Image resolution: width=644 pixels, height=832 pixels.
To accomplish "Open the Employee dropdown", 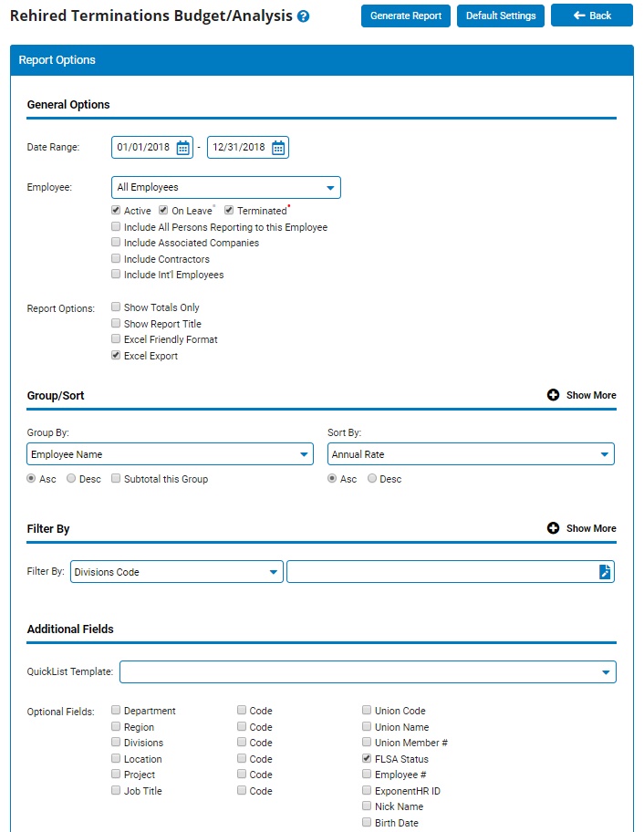I will coord(226,188).
